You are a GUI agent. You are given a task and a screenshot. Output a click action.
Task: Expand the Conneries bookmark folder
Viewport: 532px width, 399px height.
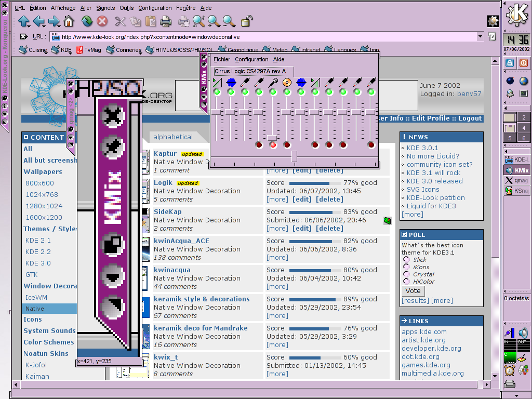(x=124, y=50)
